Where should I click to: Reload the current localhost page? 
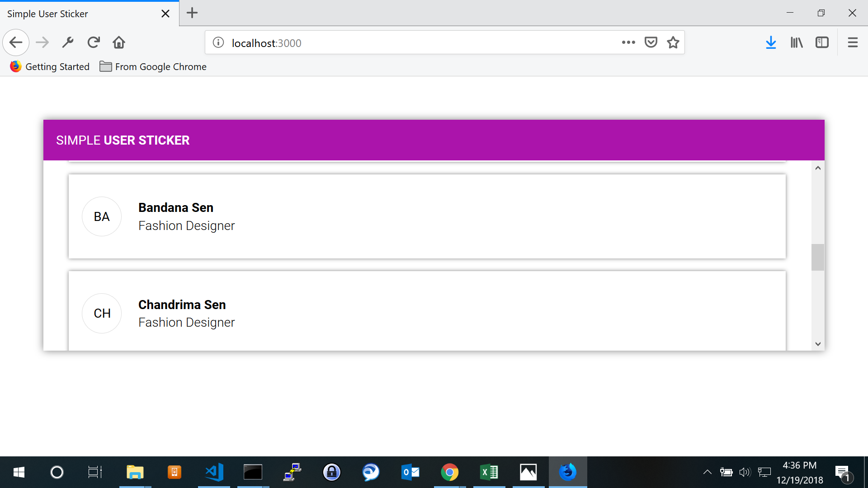tap(94, 42)
